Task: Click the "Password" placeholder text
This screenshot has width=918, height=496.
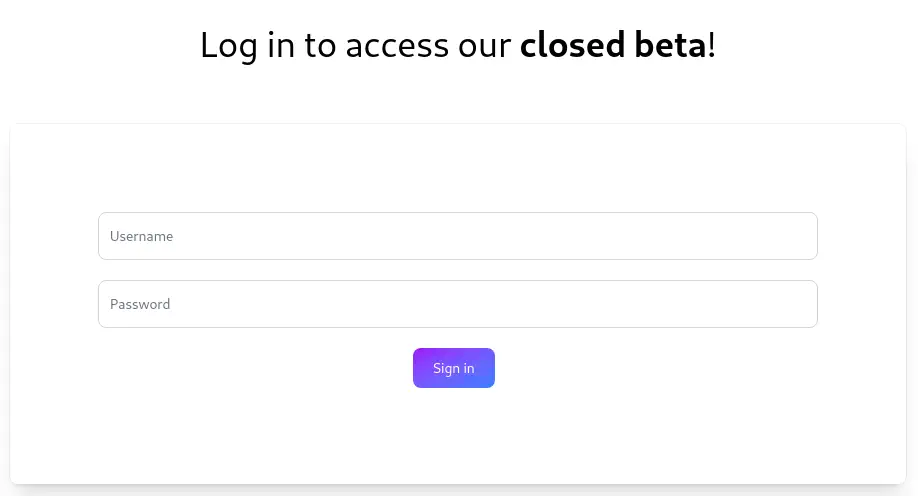Action: click(x=140, y=304)
